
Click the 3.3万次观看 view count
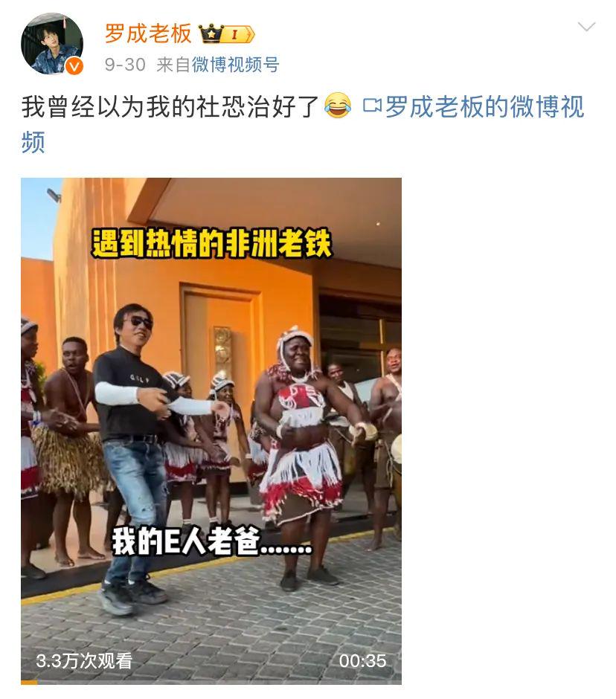click(x=84, y=660)
